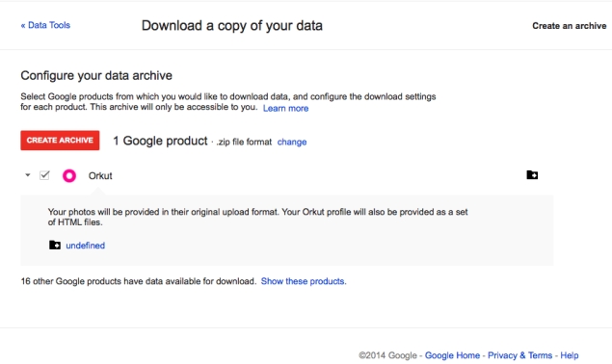The height and width of the screenshot is (364, 612).
Task: Click the Learn more link
Action: 285,108
